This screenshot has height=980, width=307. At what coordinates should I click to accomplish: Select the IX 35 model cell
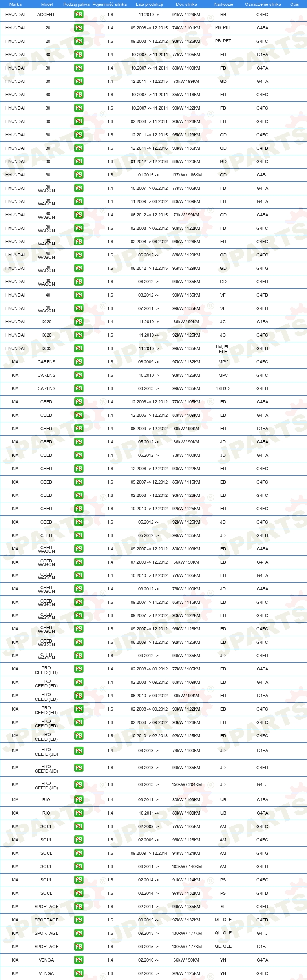[46, 348]
